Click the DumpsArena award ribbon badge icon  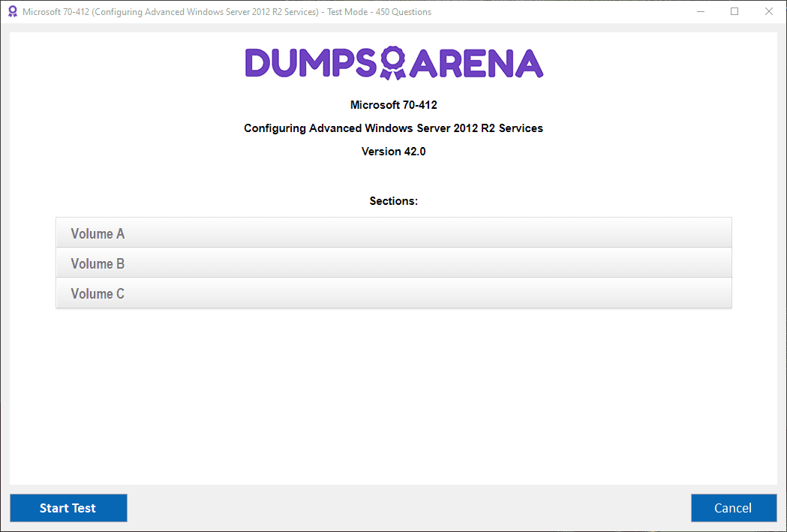pyautogui.click(x=393, y=63)
